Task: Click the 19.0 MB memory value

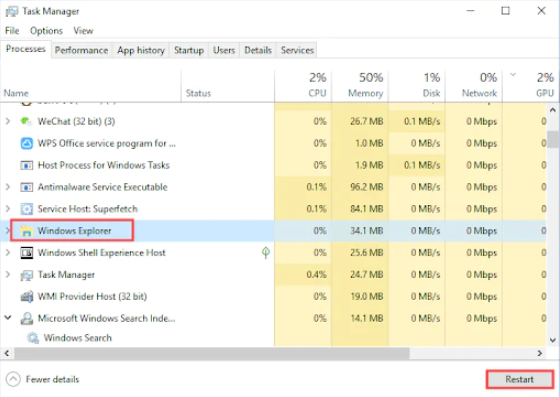Action: coord(366,296)
